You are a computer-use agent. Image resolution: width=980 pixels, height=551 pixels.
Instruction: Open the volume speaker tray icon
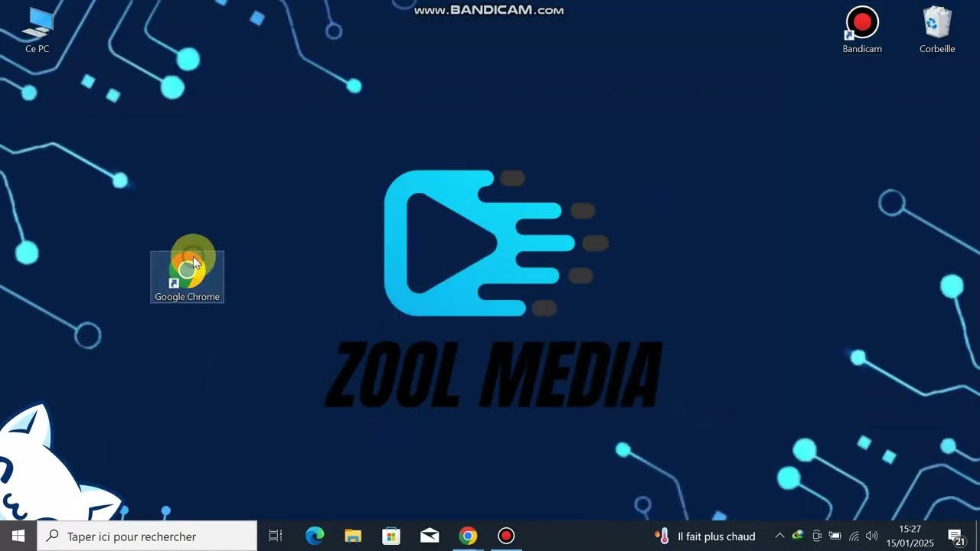click(871, 536)
